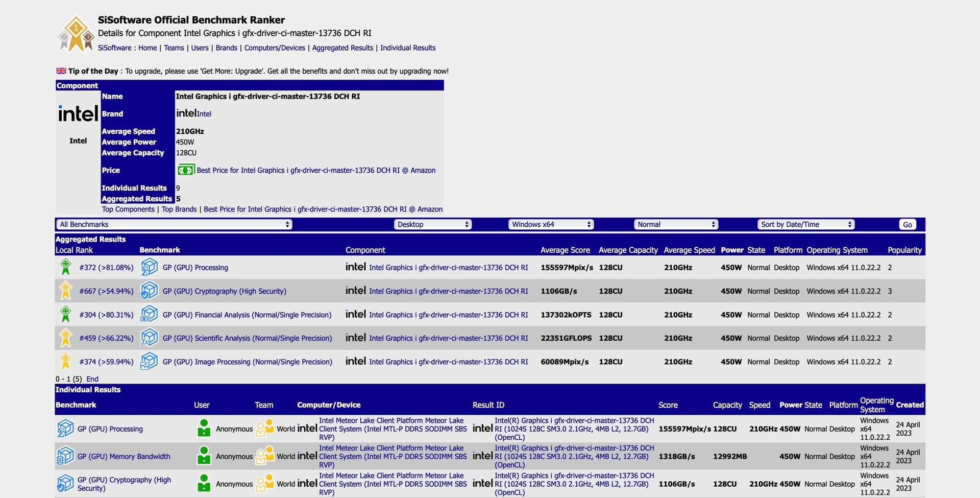Click the small Intel logo in Brand row

pos(186,113)
